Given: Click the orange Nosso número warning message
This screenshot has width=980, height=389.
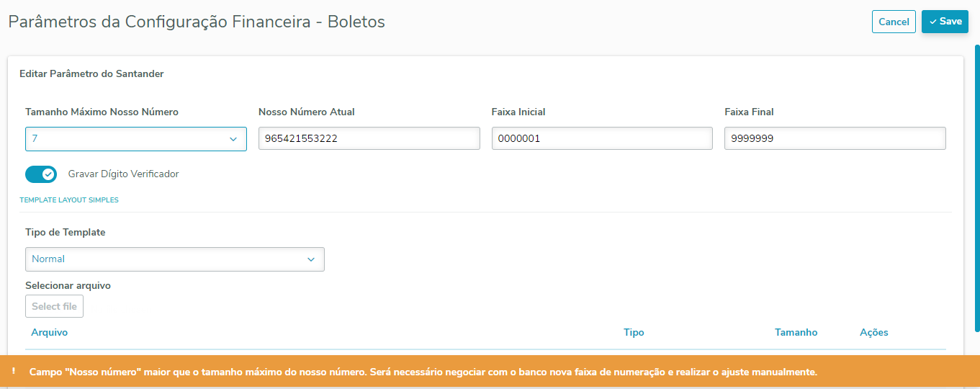Looking at the screenshot, I should click(423, 372).
